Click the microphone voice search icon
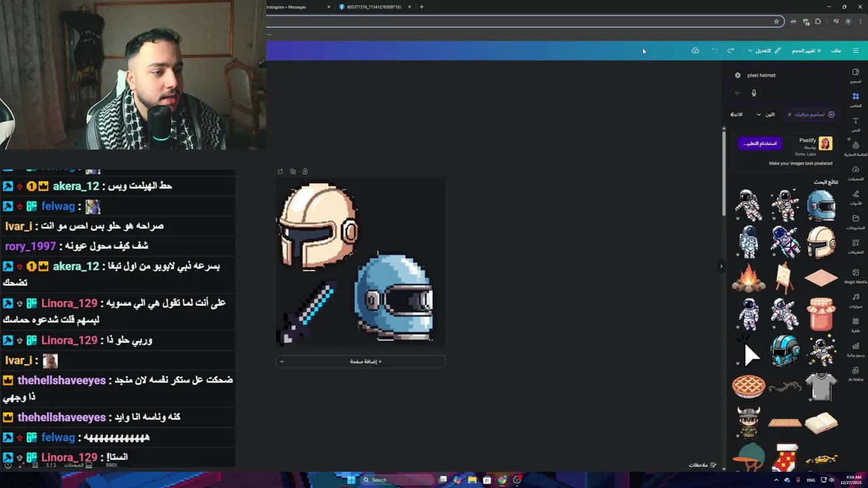Image resolution: width=868 pixels, height=488 pixels. pyautogui.click(x=753, y=93)
